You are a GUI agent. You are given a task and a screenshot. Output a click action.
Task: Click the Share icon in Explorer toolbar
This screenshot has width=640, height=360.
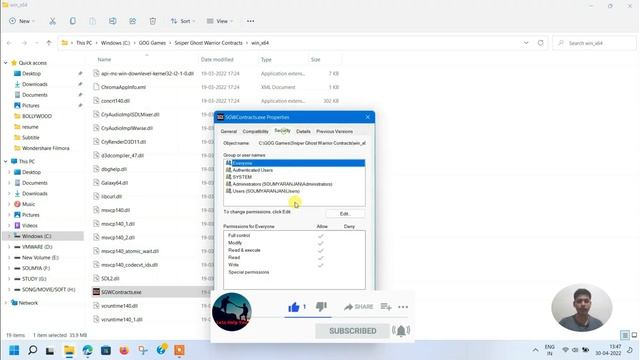[133, 21]
